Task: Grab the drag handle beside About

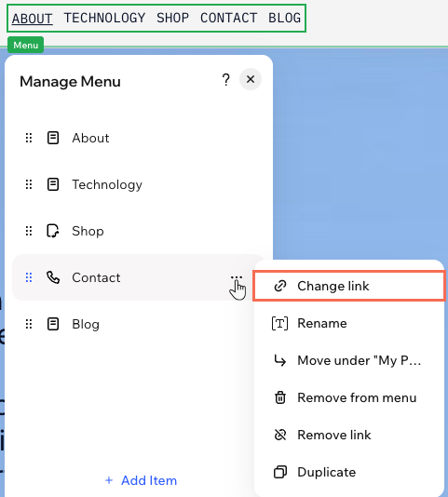Action: (29, 138)
